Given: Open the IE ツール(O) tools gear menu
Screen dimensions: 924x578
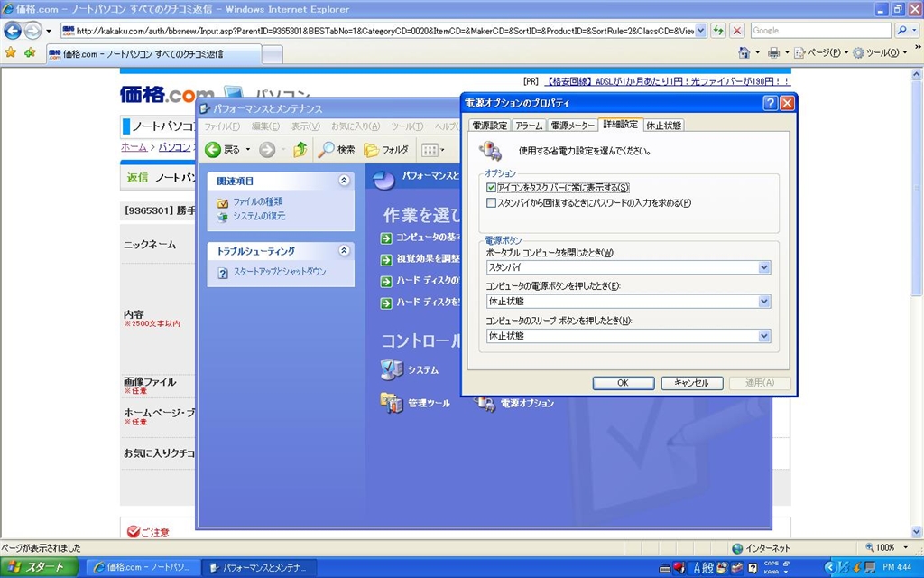Looking at the screenshot, I should tap(879, 53).
